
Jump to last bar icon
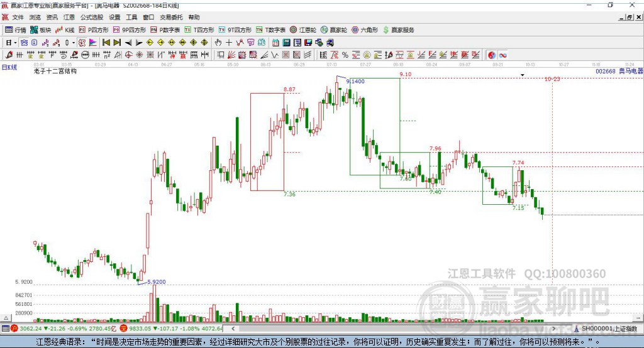[117, 43]
